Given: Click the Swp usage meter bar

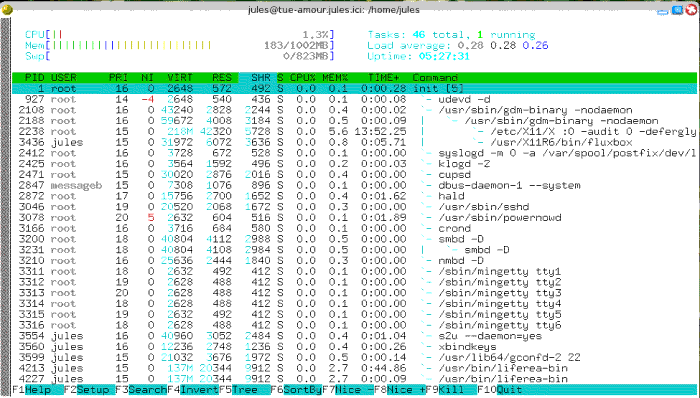Looking at the screenshot, I should [x=179, y=56].
